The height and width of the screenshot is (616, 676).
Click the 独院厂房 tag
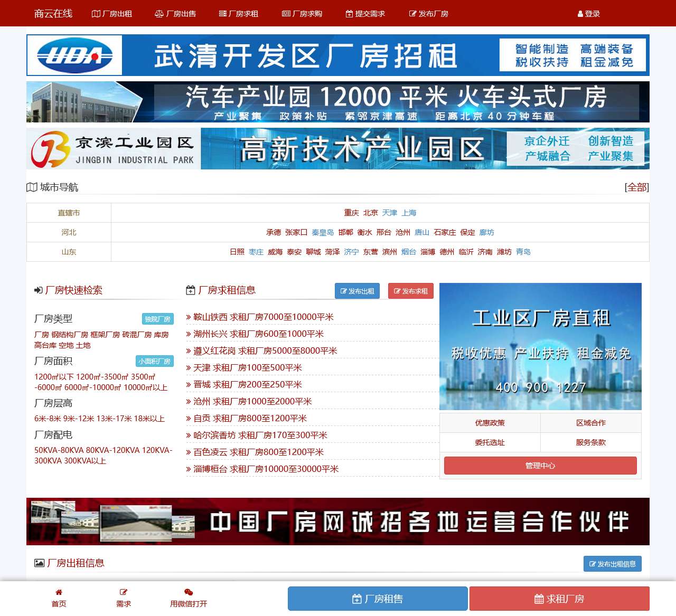coord(157,319)
